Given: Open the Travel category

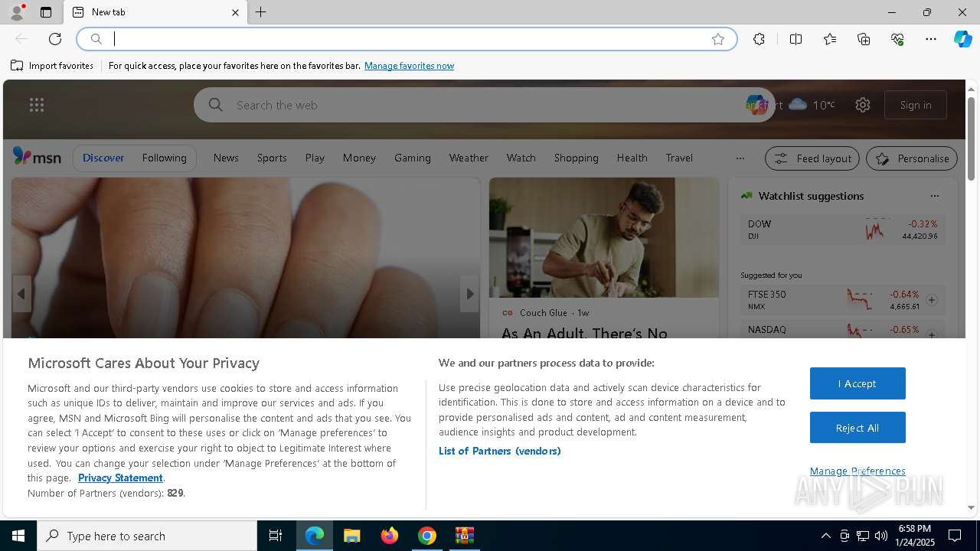Looking at the screenshot, I should pyautogui.click(x=679, y=158).
